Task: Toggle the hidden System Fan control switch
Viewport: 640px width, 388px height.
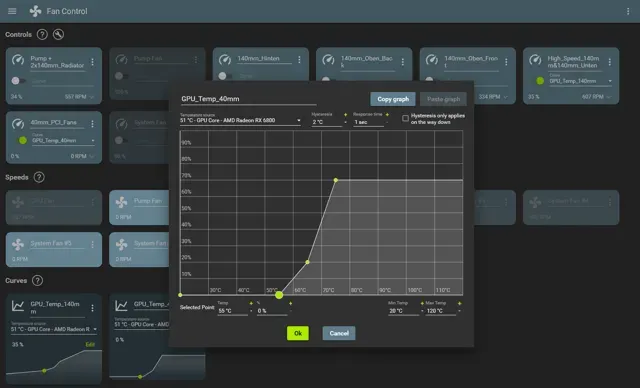Action: pos(121,140)
